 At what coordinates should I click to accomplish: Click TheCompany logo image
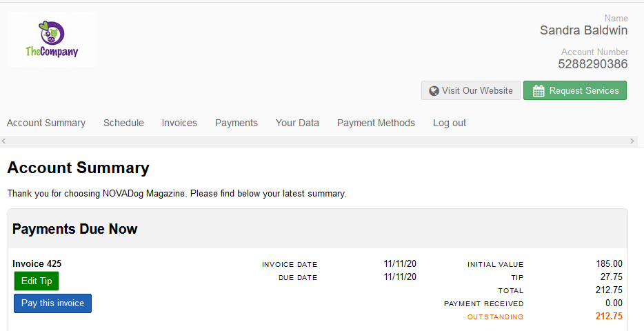tap(52, 39)
